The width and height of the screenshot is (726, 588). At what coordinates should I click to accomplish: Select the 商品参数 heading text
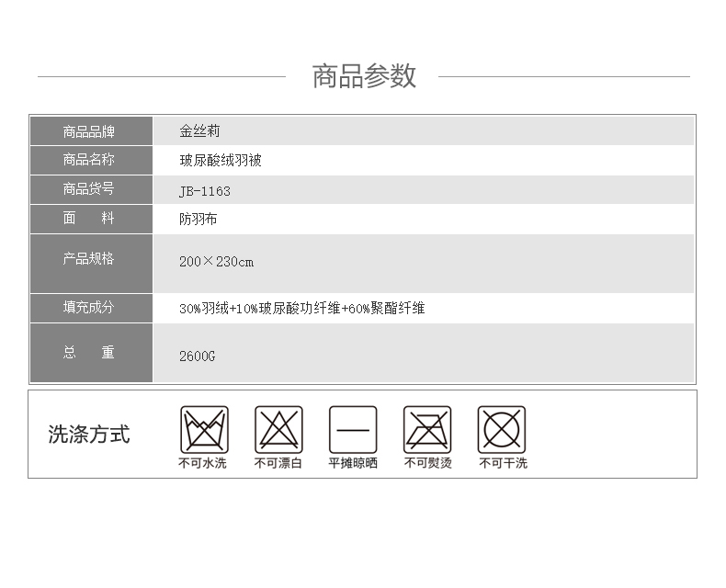364,76
